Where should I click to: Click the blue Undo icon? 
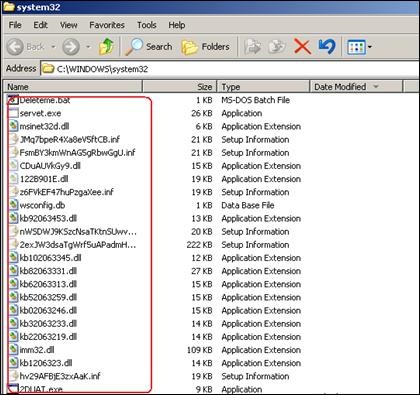click(x=327, y=46)
